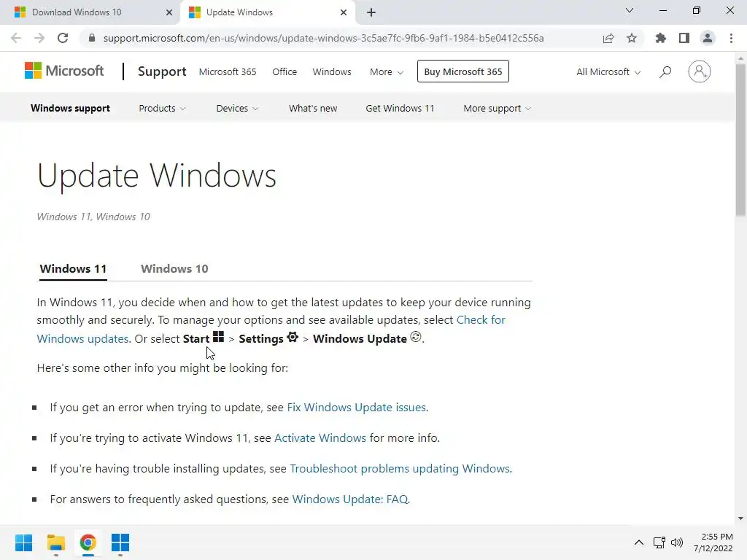Open the Windows header link
This screenshot has width=747, height=560.
(x=332, y=72)
